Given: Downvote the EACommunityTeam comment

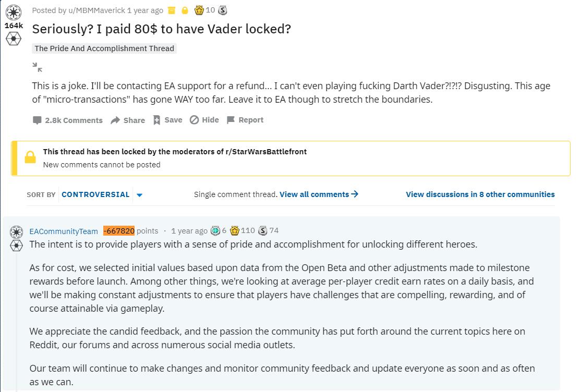Looking at the screenshot, I should coord(16,244).
